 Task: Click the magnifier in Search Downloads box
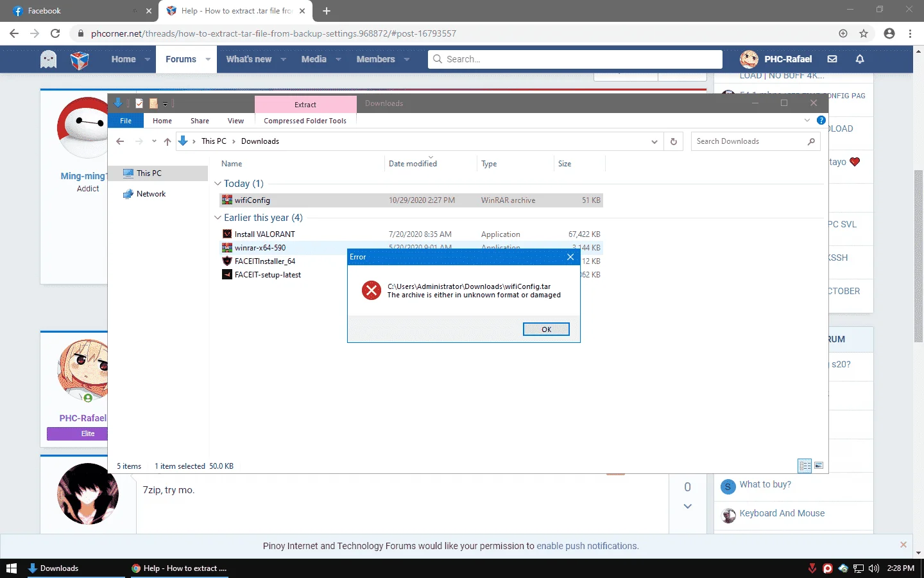point(811,141)
